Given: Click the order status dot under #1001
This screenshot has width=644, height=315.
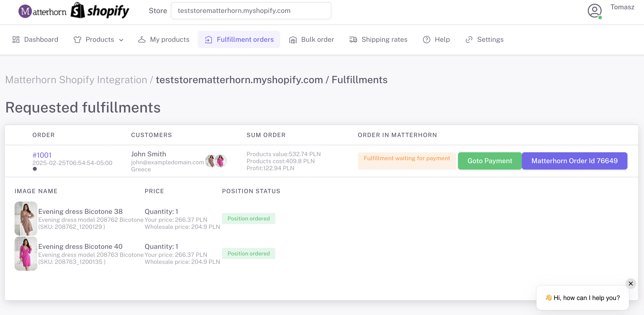Looking at the screenshot, I should 35,169.
